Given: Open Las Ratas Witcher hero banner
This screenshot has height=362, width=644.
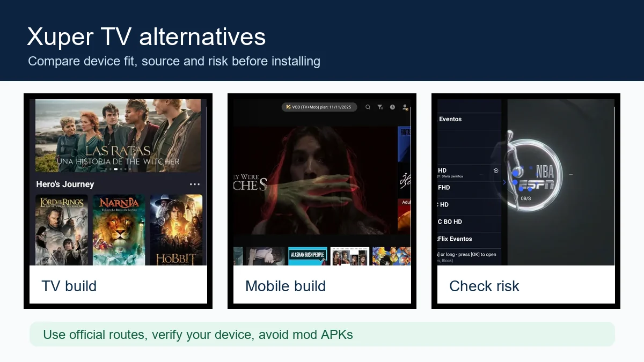Looking at the screenshot, I should pos(118,136).
